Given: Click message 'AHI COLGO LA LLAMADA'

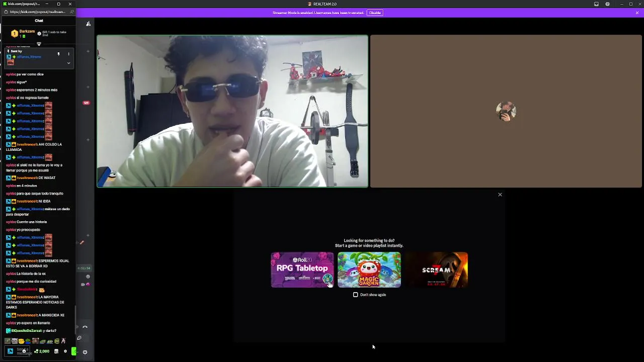Looking at the screenshot, I should coord(34,147).
